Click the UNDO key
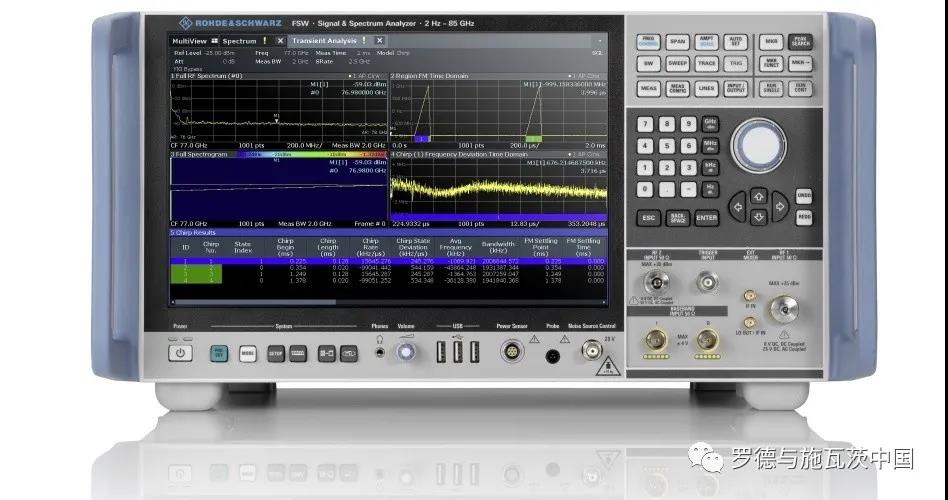 (x=804, y=196)
